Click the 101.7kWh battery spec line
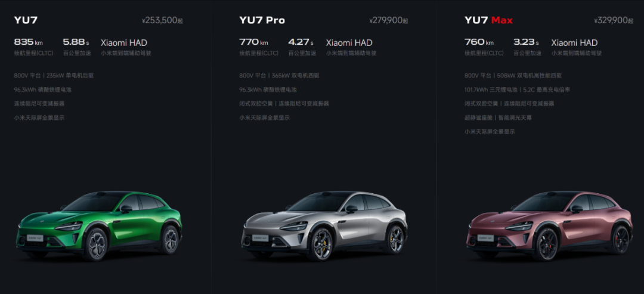Screen dimensions: 644x294 [x=517, y=89]
